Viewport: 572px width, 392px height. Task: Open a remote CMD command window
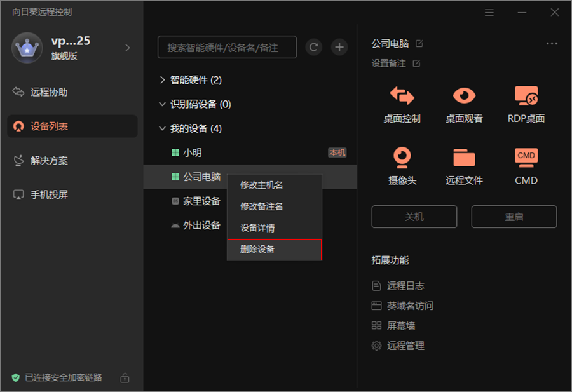(526, 166)
